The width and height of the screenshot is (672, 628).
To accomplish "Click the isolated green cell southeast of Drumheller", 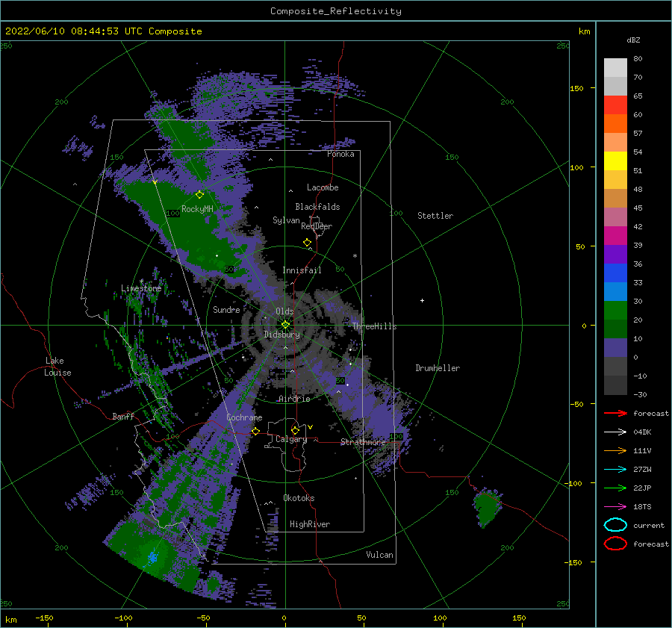I will tap(488, 507).
